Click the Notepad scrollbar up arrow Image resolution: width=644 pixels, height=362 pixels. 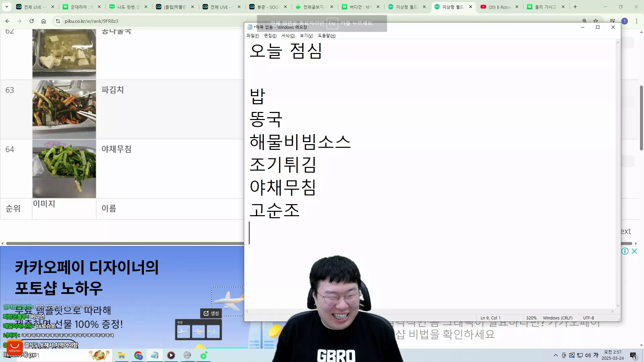[x=618, y=42]
